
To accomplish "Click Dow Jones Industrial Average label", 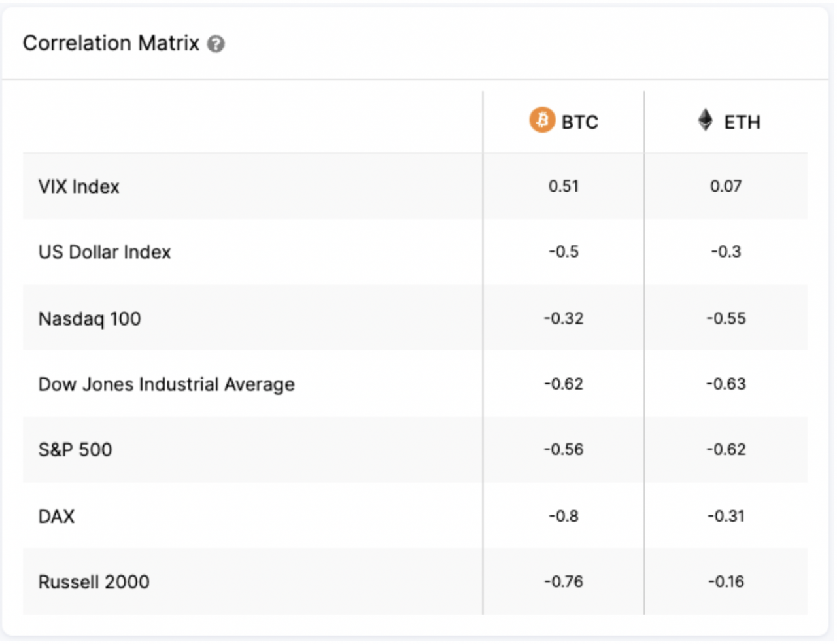I will click(166, 384).
